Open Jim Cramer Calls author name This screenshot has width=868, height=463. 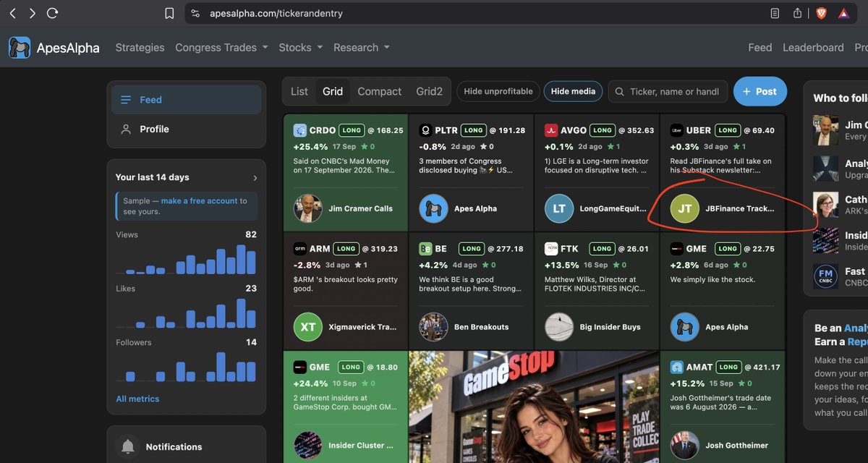(360, 208)
